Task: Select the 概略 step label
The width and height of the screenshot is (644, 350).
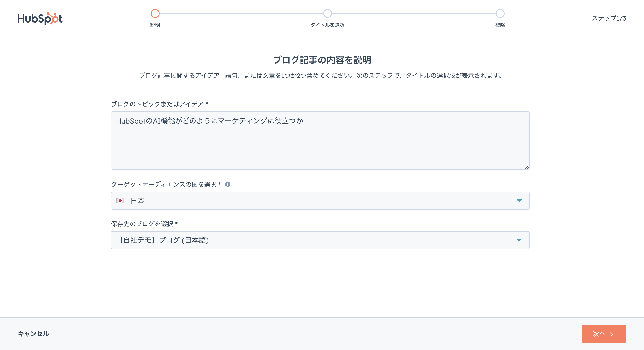Action: (500, 25)
